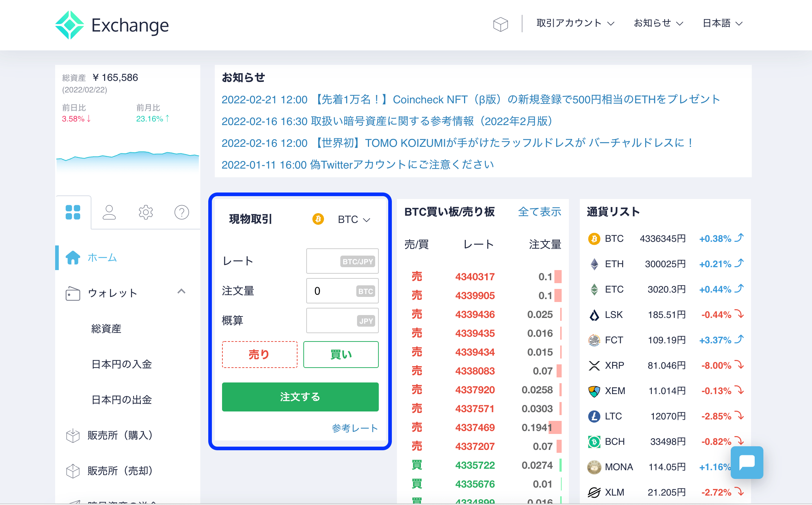This screenshot has height=505, width=812.
Task: Open the chat bubble in the bottom corner
Action: point(746,463)
